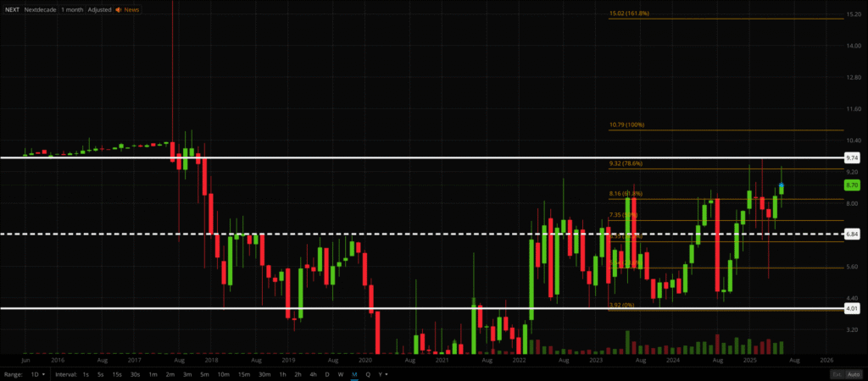The image size is (868, 381).
Task: Click the green 8.70 current price tag
Action: (853, 184)
